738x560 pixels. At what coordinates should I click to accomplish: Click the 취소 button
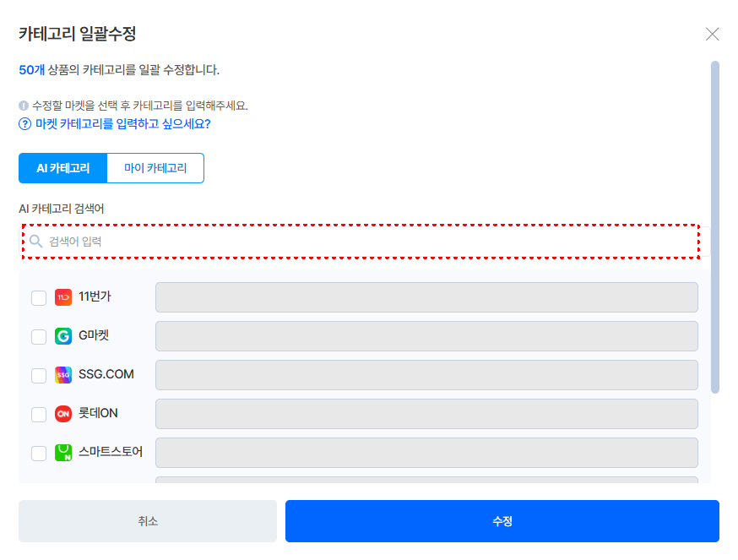(x=148, y=521)
